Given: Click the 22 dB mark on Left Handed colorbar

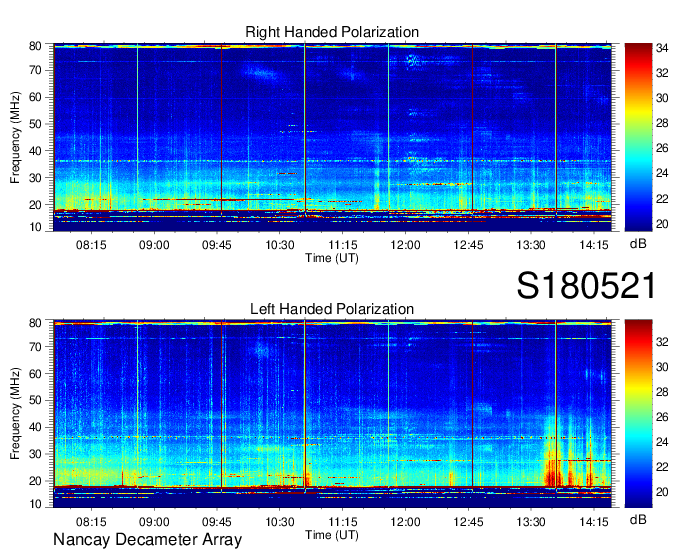Looking at the screenshot, I should (662, 467).
